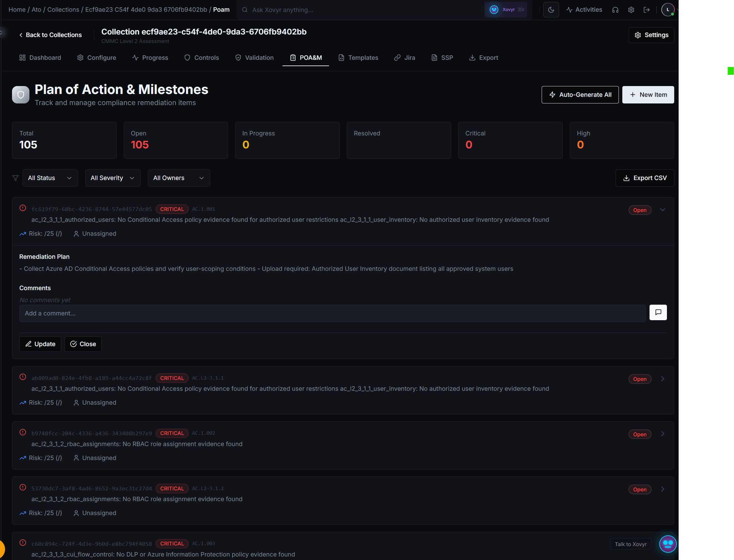Click the Add a comment field

200,313
